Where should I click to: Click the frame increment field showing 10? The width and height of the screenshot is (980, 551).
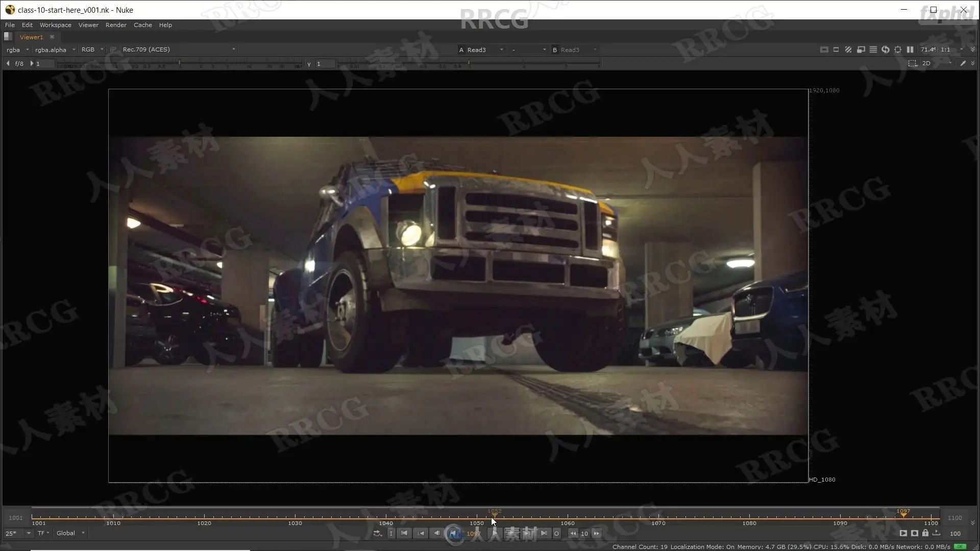(584, 534)
